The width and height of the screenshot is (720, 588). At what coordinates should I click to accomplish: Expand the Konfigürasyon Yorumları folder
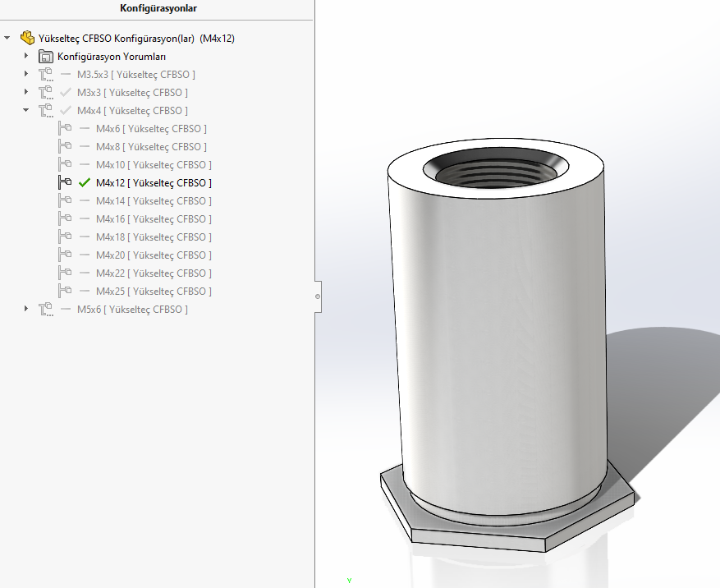[x=26, y=57]
